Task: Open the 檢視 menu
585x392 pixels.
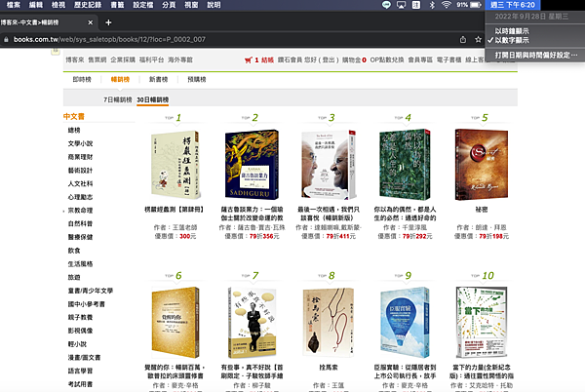Action: point(58,5)
